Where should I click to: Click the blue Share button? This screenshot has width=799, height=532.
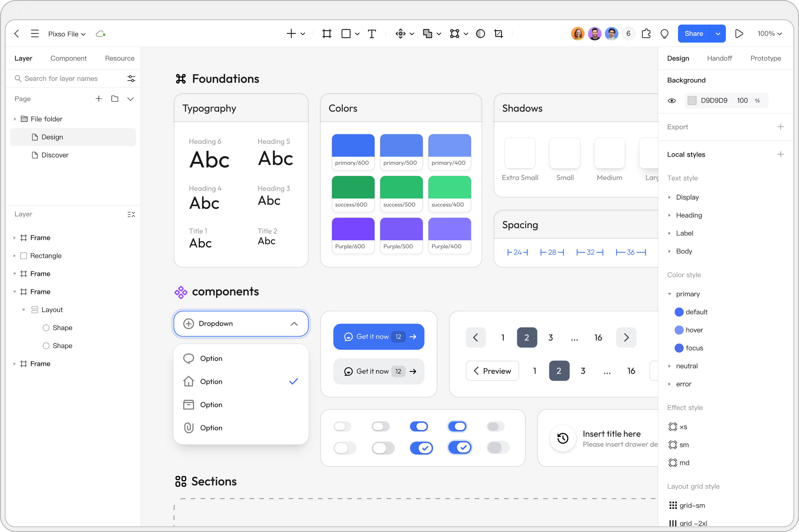pyautogui.click(x=694, y=33)
